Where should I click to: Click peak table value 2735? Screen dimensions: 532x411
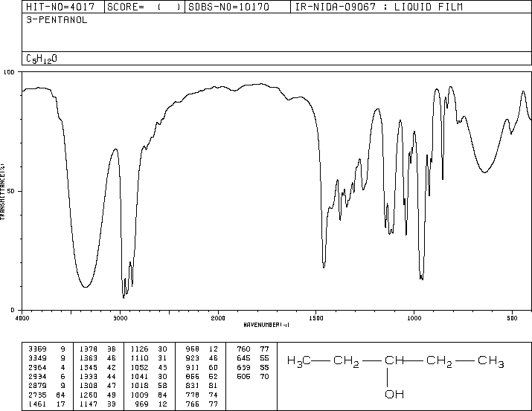[x=37, y=395]
